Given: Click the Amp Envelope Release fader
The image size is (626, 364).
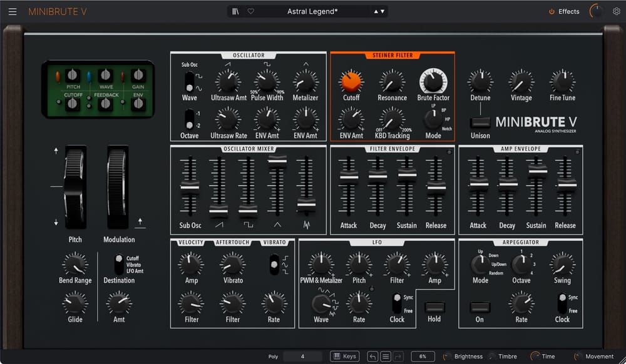Looking at the screenshot, I should click(x=567, y=185).
